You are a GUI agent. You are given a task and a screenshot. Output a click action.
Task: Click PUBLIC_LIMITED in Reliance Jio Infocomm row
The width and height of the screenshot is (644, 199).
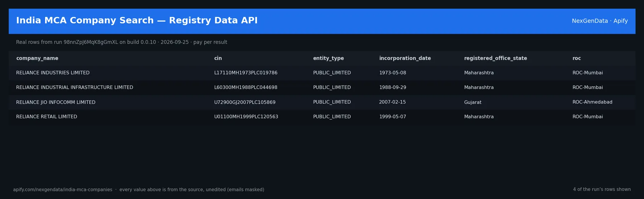pyautogui.click(x=332, y=102)
